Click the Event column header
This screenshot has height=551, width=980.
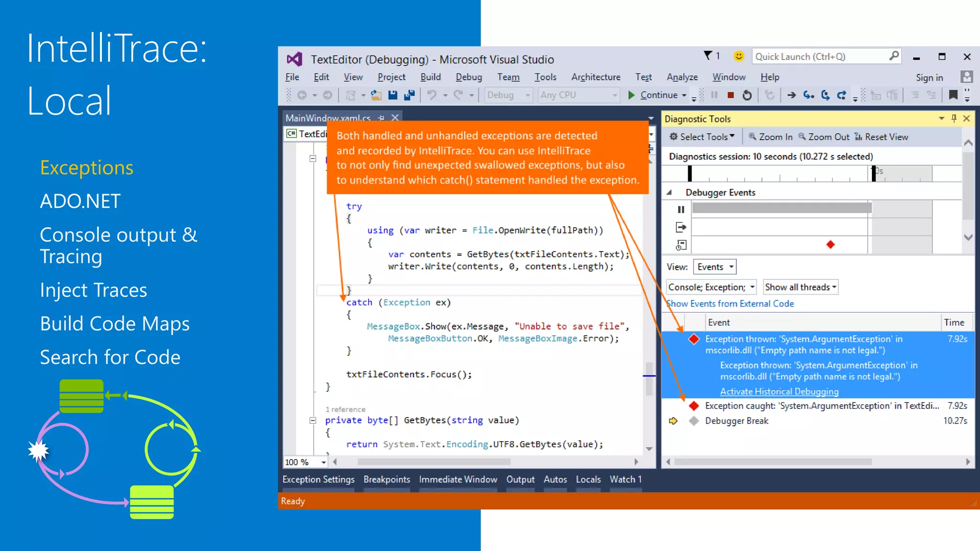pyautogui.click(x=823, y=322)
